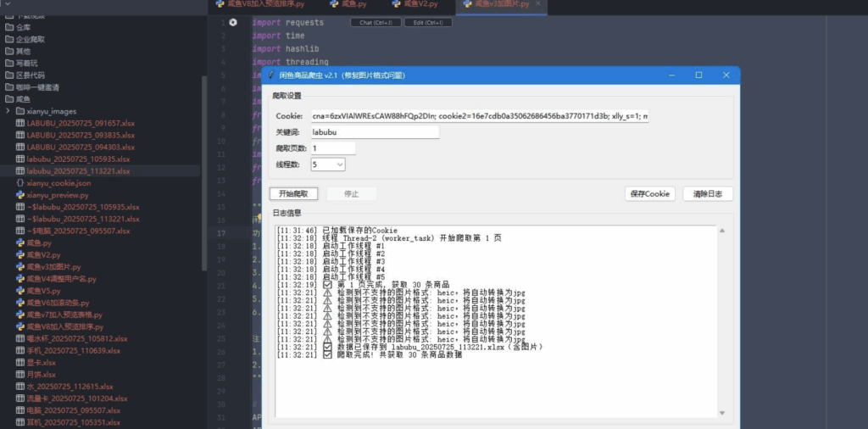The image size is (868, 429).
Task: Click the Python icon of xianyu_preview.py
Action: tap(20, 194)
